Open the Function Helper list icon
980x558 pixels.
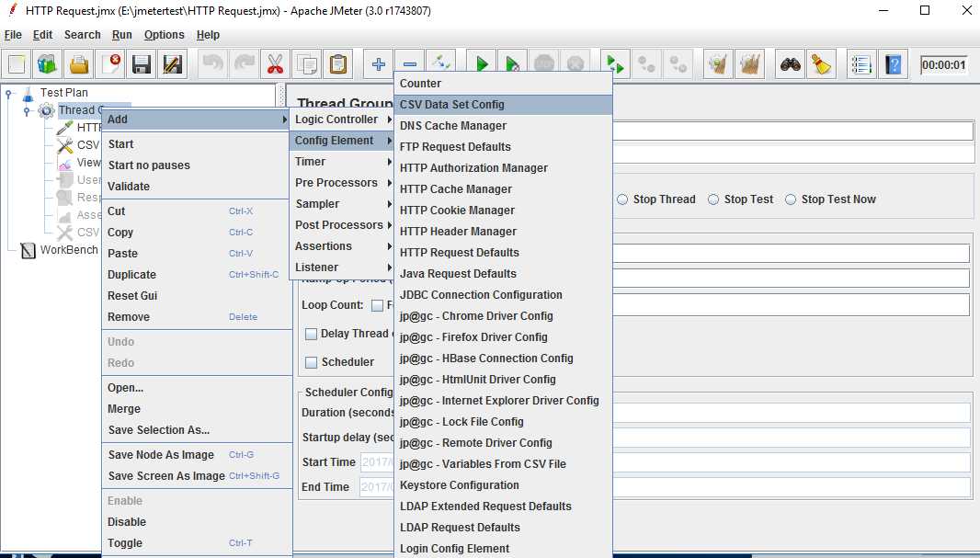[861, 64]
